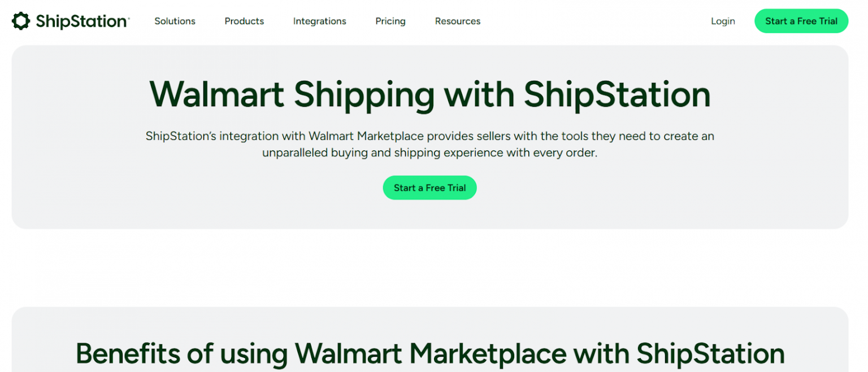This screenshot has height=372, width=868.
Task: Click the rounded green trial pill at top right
Action: [801, 21]
